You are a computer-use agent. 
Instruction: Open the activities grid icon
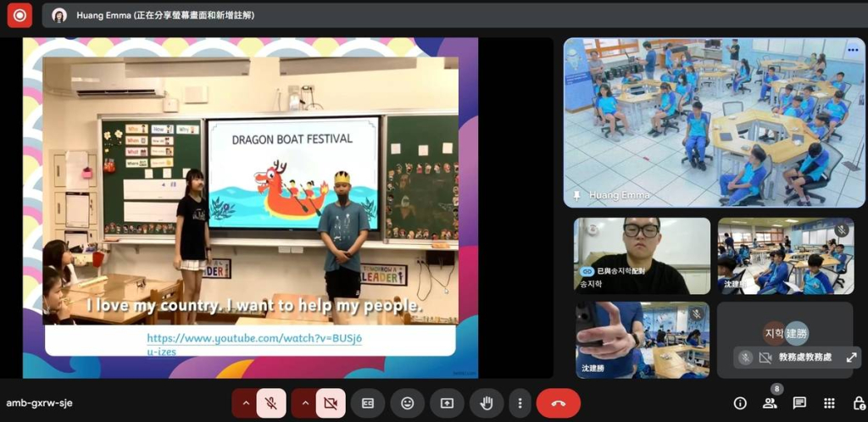tap(829, 403)
